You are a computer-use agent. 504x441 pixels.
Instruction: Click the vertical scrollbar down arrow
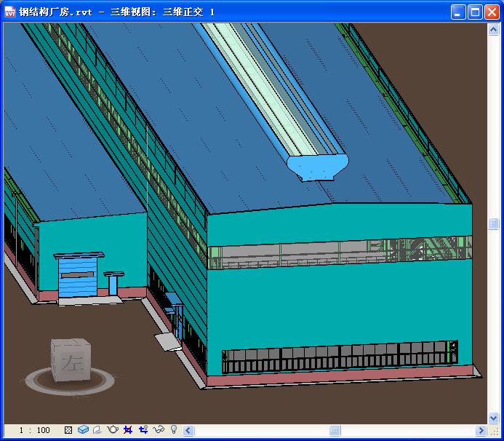pyautogui.click(x=493, y=418)
